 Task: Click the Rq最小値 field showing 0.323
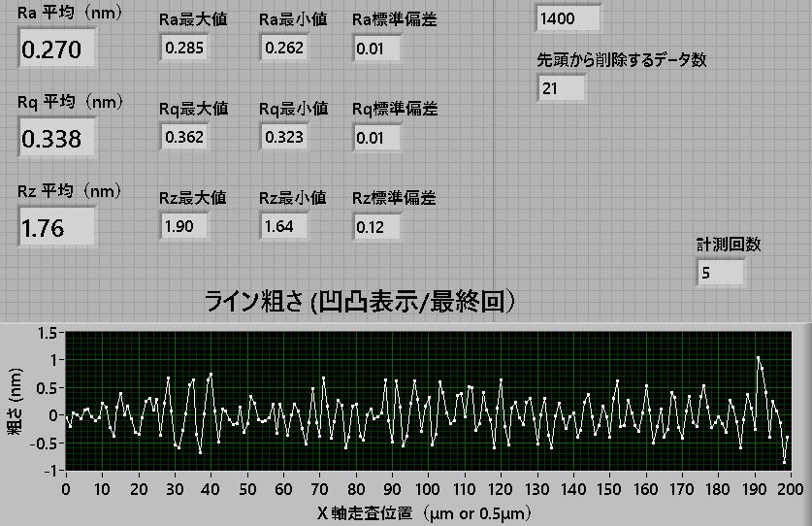[284, 137]
